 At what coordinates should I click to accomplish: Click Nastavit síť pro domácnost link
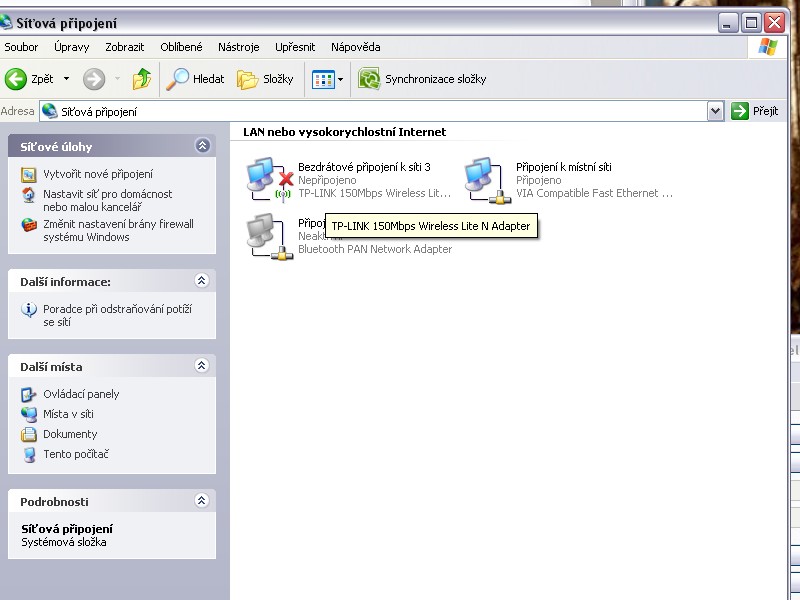click(x=108, y=201)
